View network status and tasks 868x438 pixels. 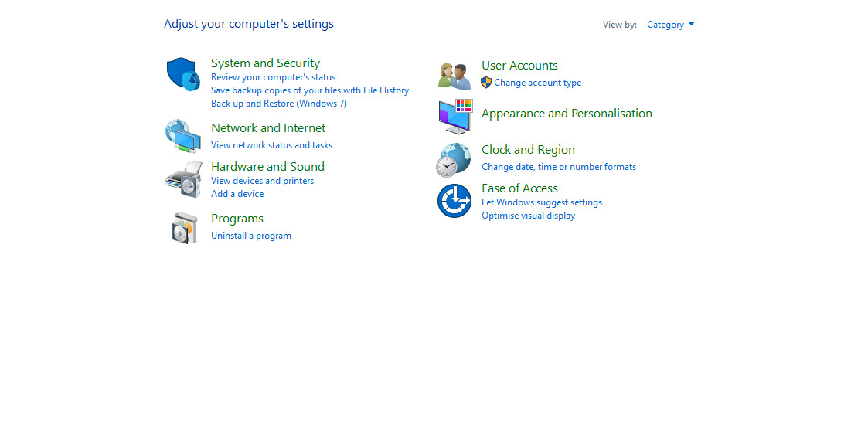click(271, 145)
